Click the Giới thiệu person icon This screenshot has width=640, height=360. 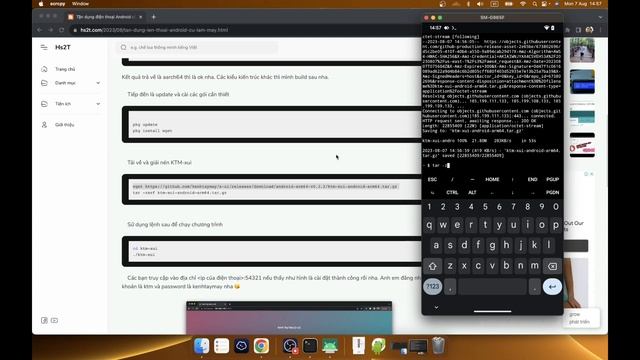(x=44, y=124)
